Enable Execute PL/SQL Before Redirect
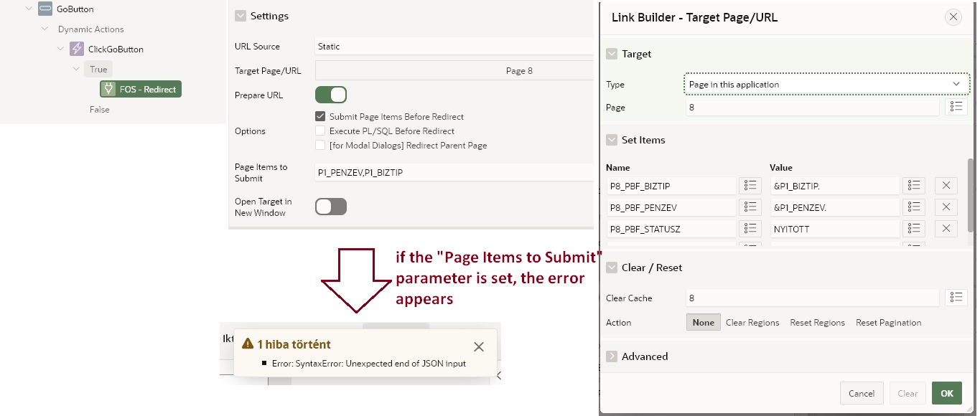980x416 pixels. [x=320, y=131]
